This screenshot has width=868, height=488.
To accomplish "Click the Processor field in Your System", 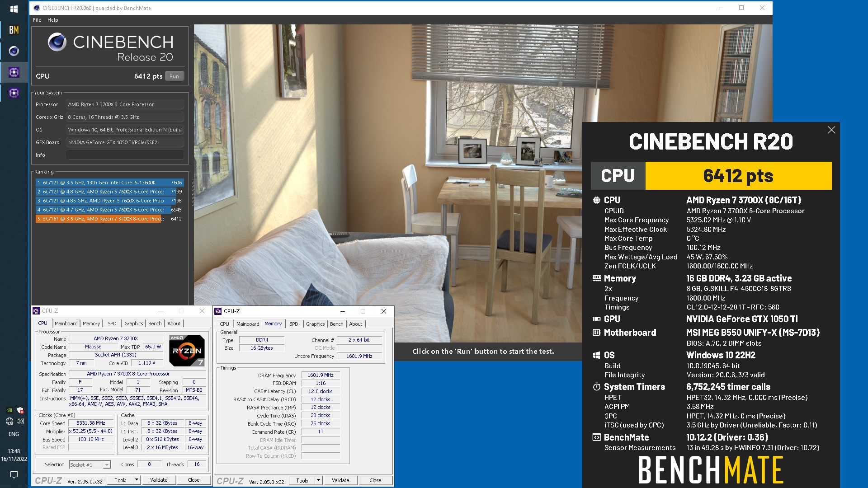I will tap(125, 104).
